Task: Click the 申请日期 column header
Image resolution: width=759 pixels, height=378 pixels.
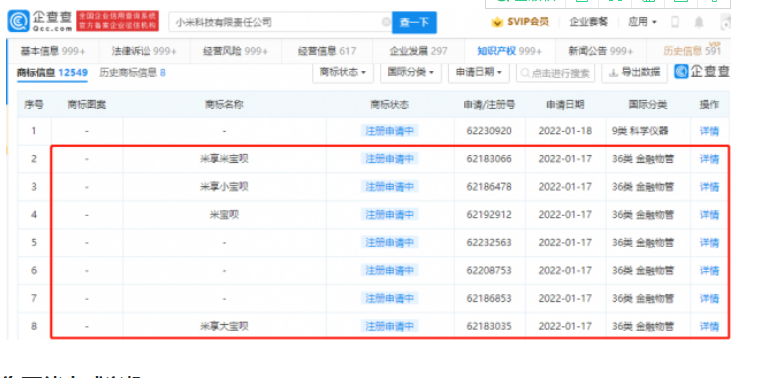Action: (565, 105)
